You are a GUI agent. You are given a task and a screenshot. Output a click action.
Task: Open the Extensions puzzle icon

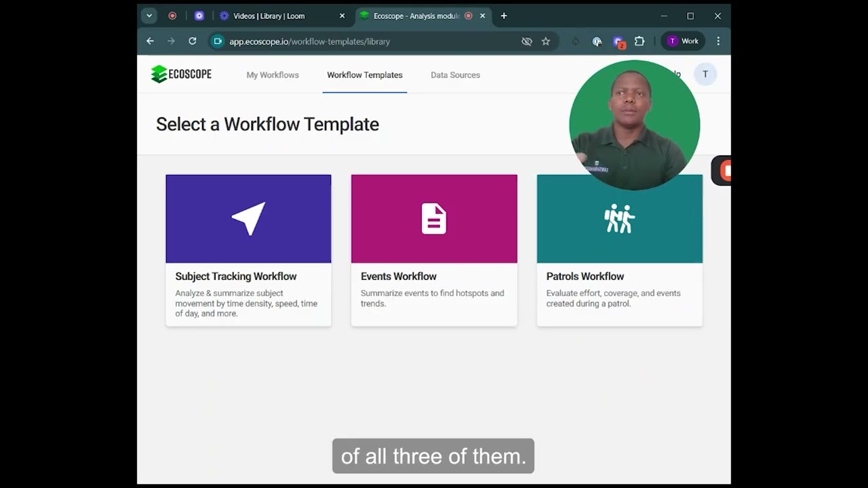tap(639, 41)
